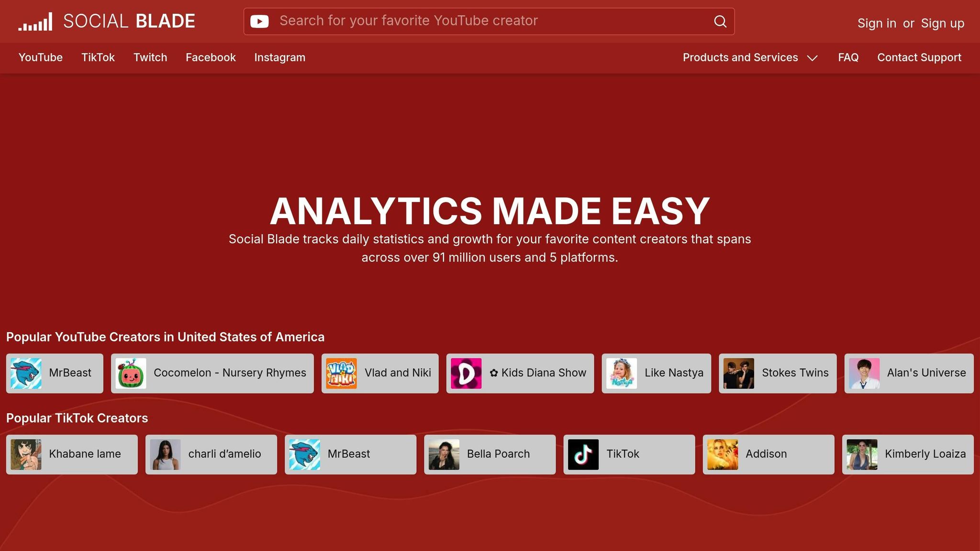Click the Sign up link
This screenshot has width=980, height=551.
pos(942,23)
